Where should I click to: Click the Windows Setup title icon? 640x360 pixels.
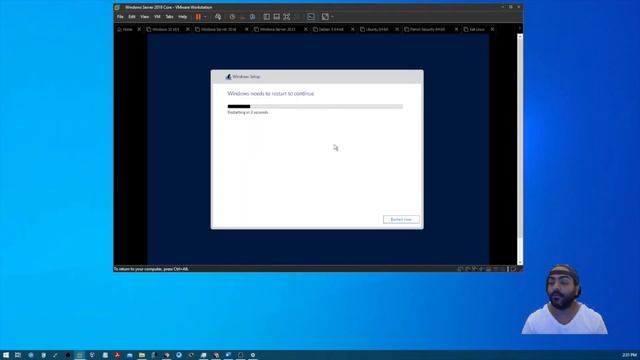[228, 77]
